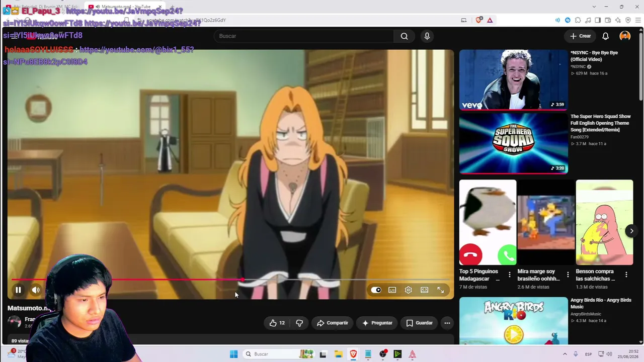Like the video with 12 likes
Screen dimensions: 644x362
(x=277, y=323)
